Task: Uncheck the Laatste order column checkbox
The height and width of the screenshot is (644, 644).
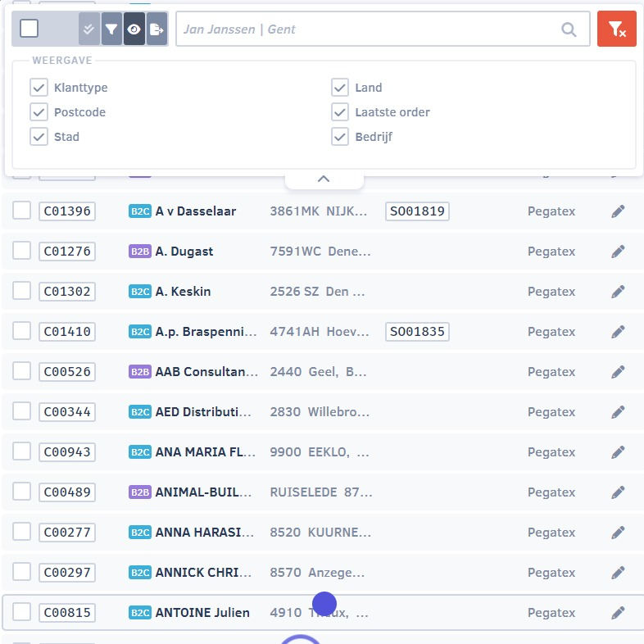Action: [340, 112]
